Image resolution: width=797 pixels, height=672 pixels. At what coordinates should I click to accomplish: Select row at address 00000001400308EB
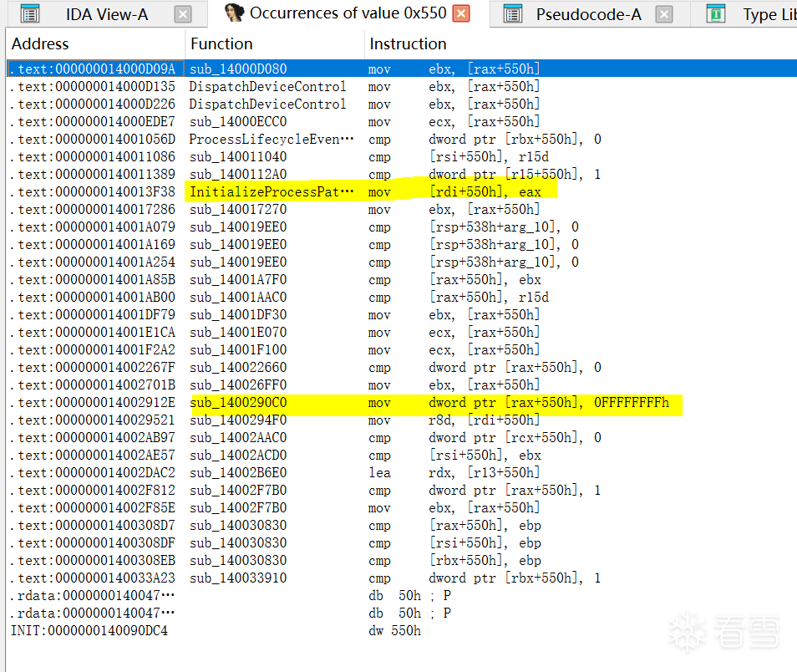(402, 560)
